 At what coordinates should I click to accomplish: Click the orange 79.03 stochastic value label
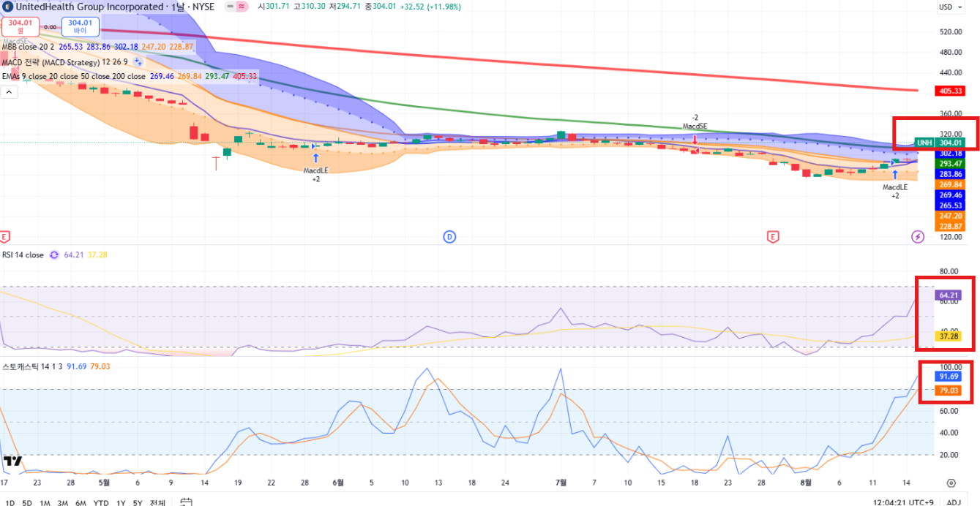click(950, 390)
